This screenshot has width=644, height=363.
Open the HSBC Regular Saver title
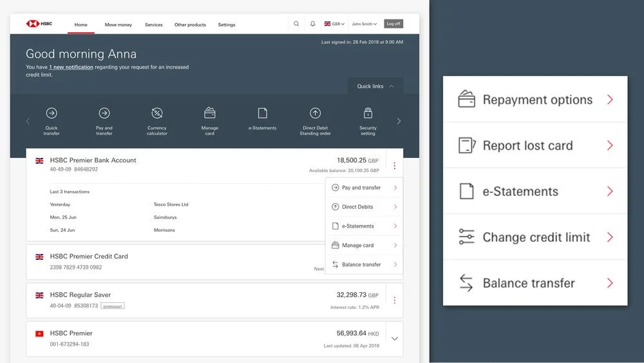tap(80, 295)
